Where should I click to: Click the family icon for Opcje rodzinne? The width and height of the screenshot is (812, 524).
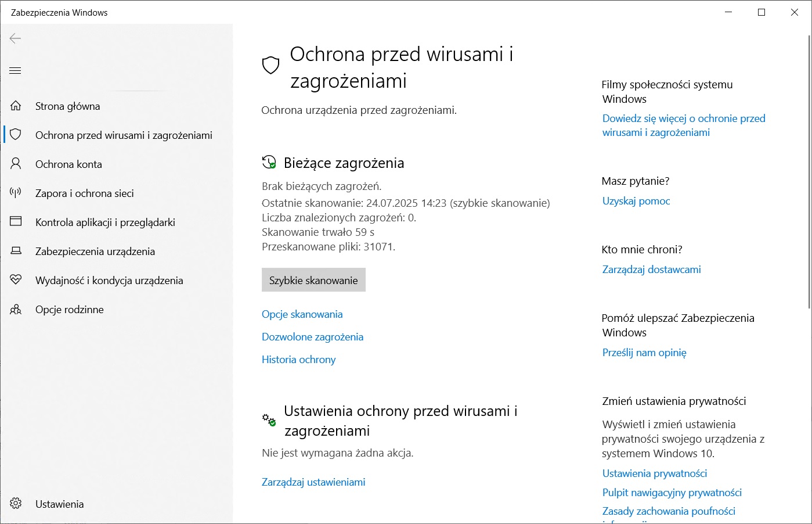(x=16, y=309)
